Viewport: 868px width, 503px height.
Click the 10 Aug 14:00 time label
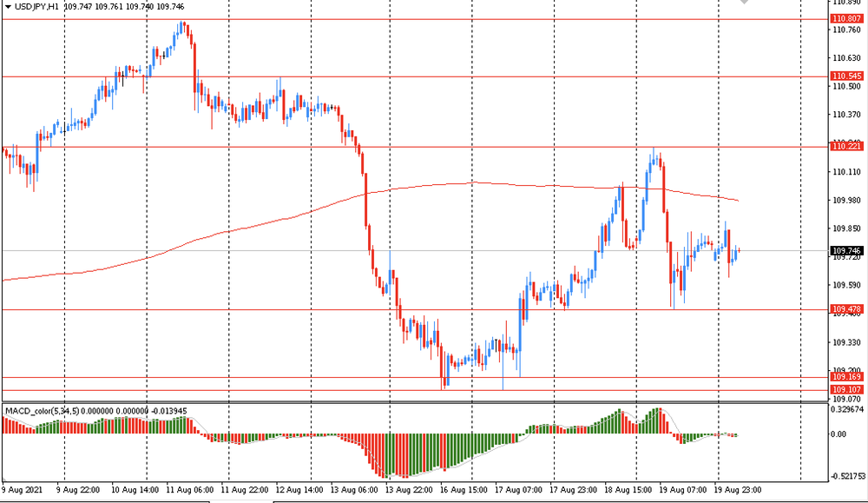point(135,490)
